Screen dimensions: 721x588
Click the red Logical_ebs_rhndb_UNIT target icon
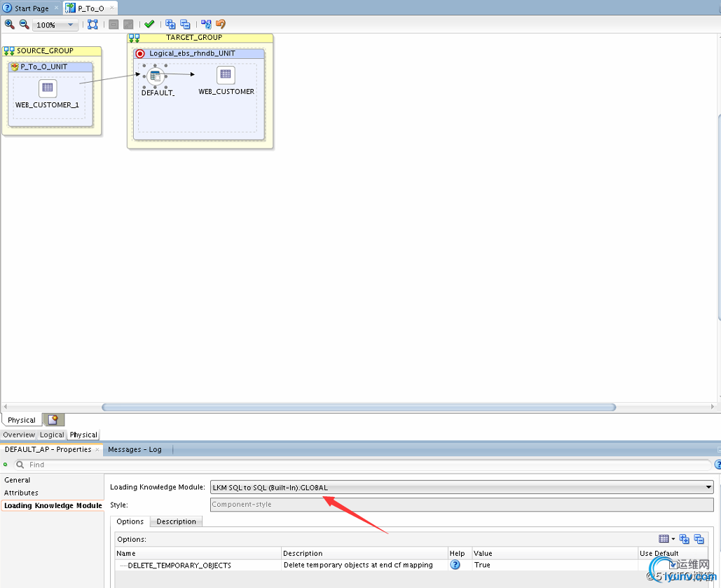(140, 54)
